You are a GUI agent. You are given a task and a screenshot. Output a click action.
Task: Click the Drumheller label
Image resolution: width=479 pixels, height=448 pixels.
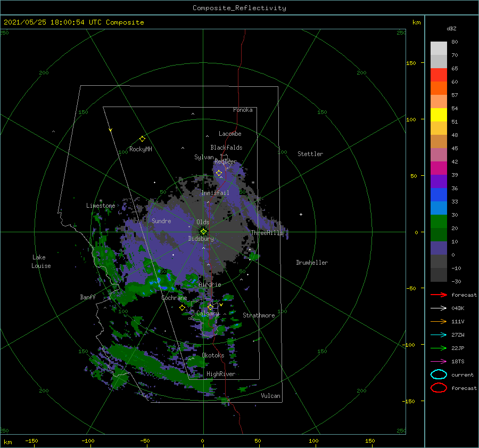[312, 263]
